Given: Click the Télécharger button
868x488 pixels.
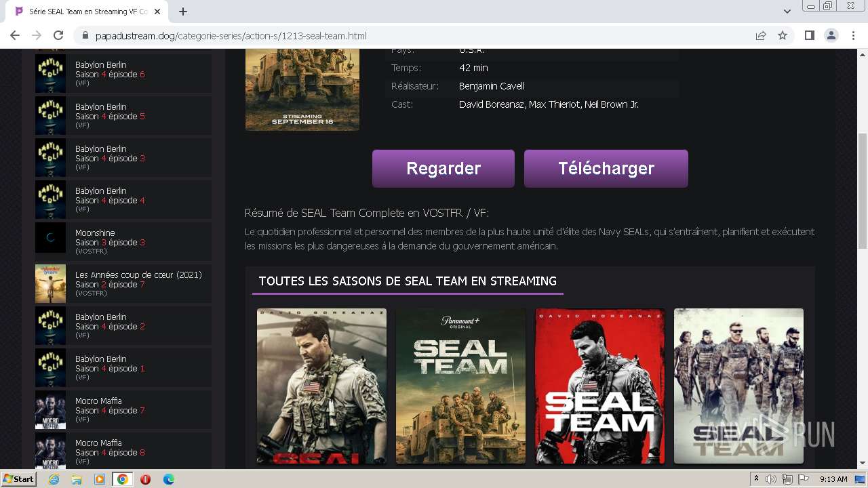Looking at the screenshot, I should [606, 168].
